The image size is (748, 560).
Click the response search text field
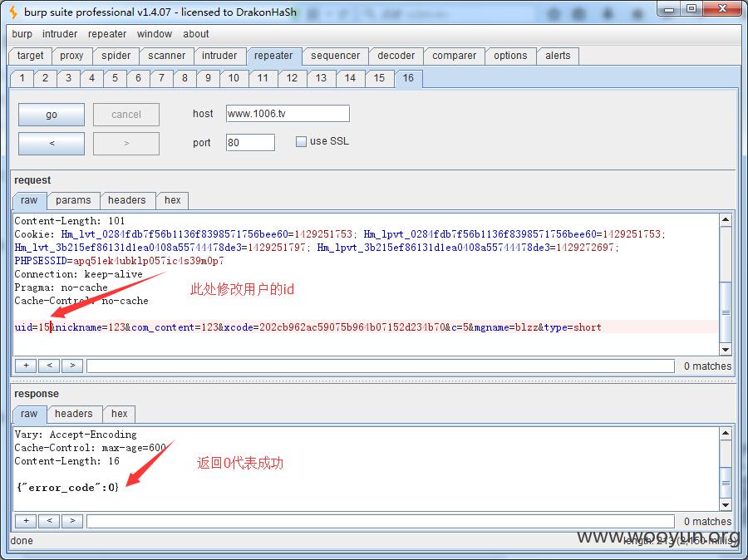[380, 521]
